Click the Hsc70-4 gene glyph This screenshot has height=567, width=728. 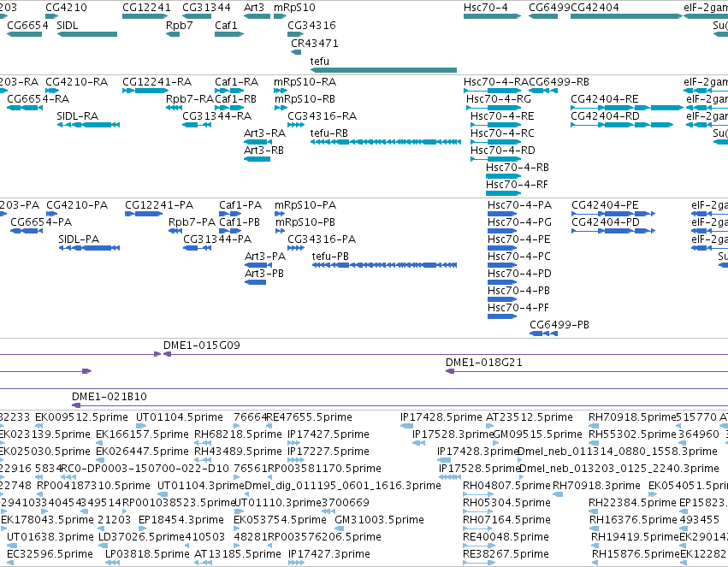pyautogui.click(x=492, y=16)
